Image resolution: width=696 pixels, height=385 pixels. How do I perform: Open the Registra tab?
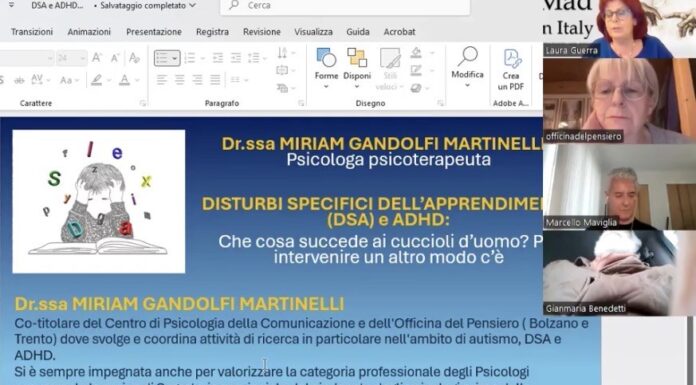[212, 32]
